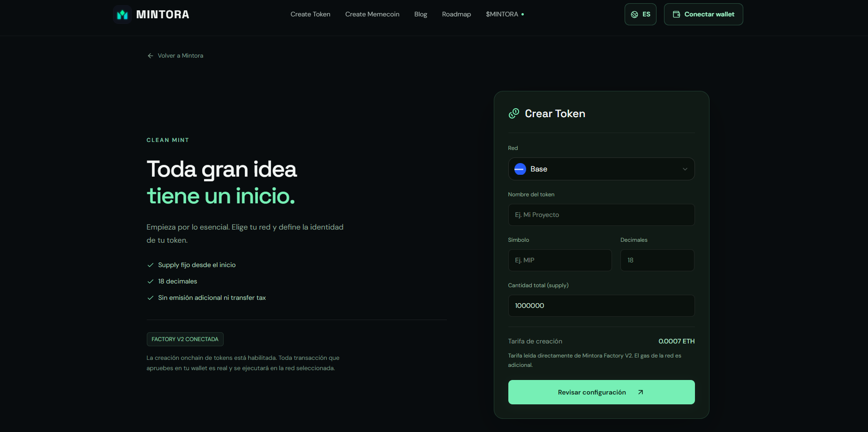The width and height of the screenshot is (868, 432).
Task: Click the Crear Token heading
Action: tap(555, 114)
